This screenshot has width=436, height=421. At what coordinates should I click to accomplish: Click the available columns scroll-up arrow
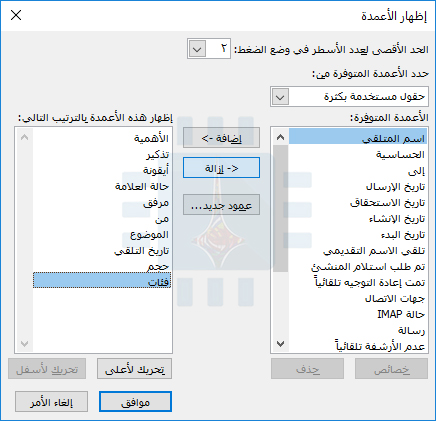pos(280,137)
